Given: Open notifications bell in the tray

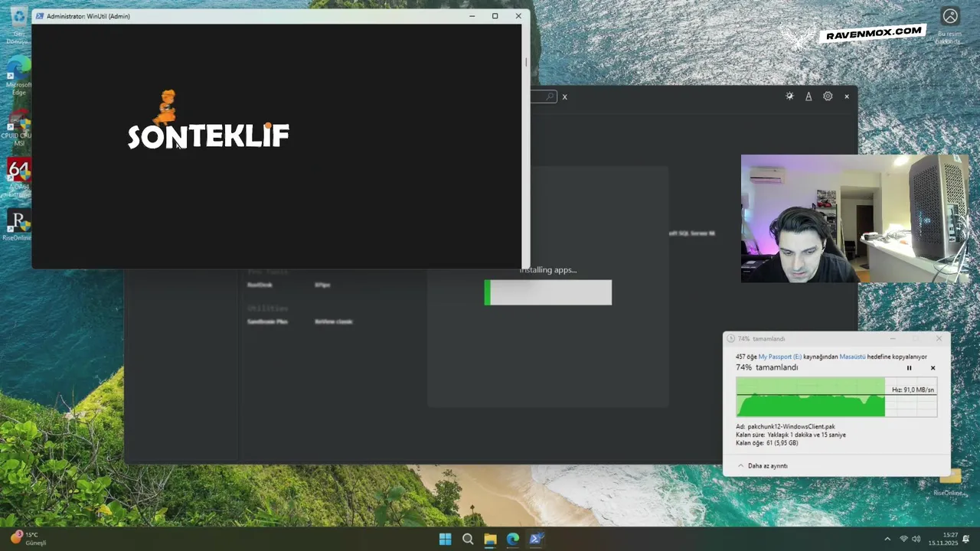Looking at the screenshot, I should (968, 539).
